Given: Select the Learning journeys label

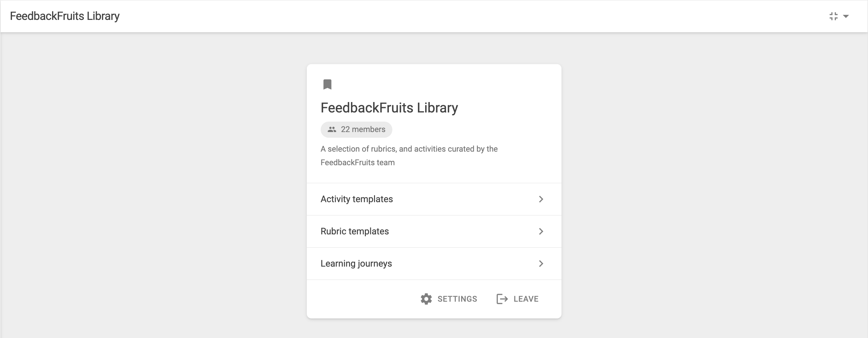Looking at the screenshot, I should tap(356, 263).
